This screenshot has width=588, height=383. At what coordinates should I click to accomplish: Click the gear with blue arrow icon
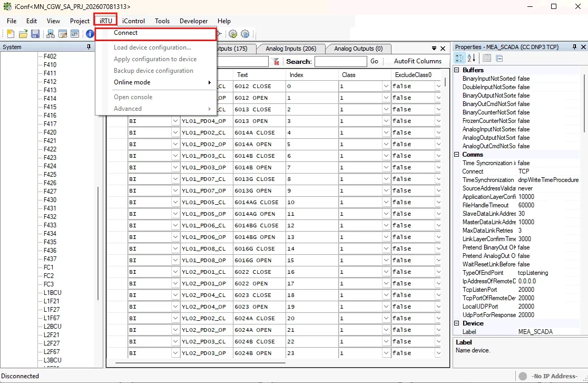[x=245, y=34]
